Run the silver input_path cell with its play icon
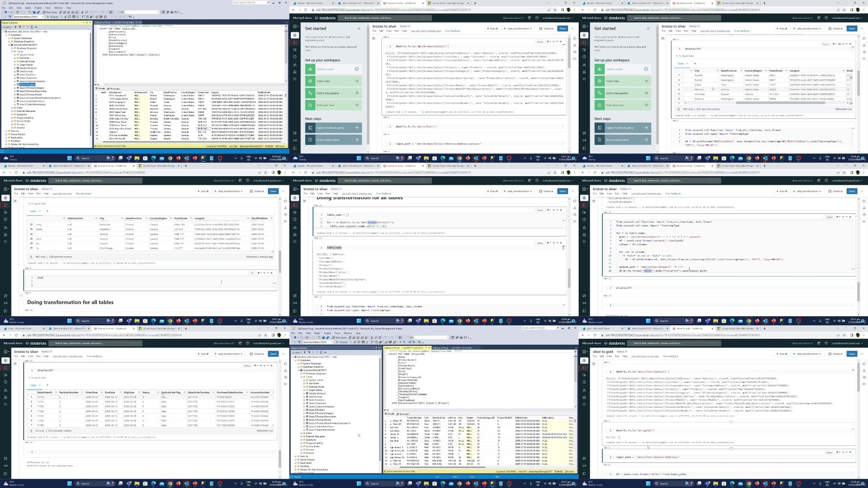 coord(839,452)
